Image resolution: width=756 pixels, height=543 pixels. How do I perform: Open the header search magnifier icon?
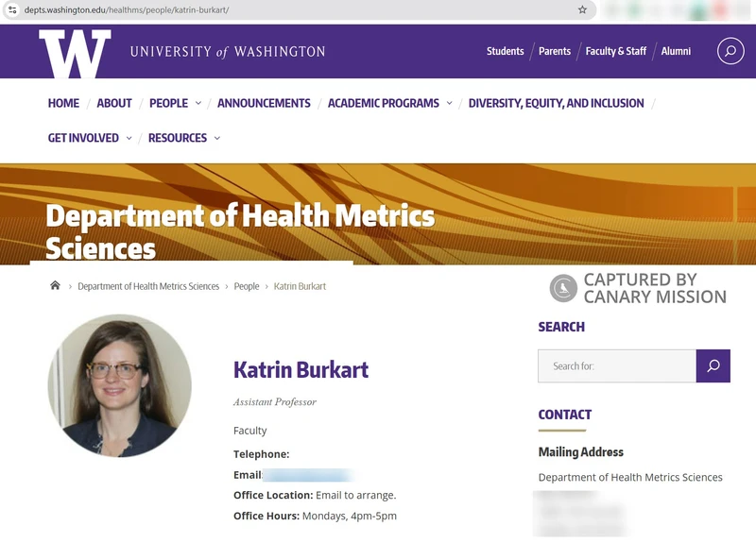point(730,51)
